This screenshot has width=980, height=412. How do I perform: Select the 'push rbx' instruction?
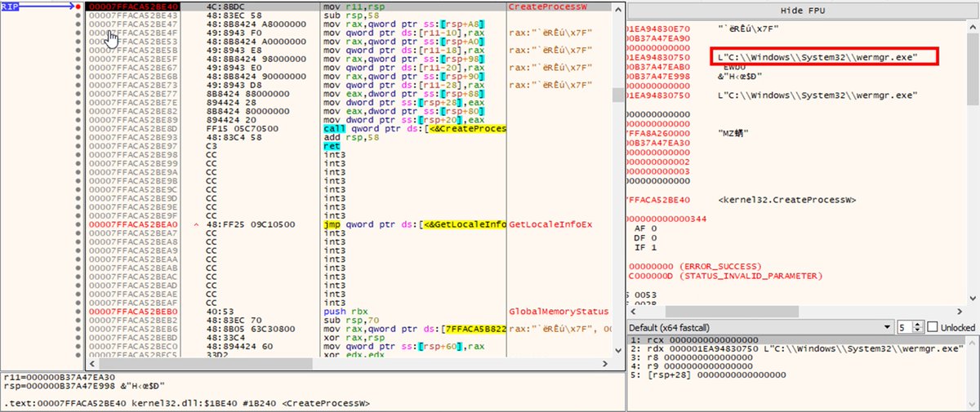(x=345, y=312)
